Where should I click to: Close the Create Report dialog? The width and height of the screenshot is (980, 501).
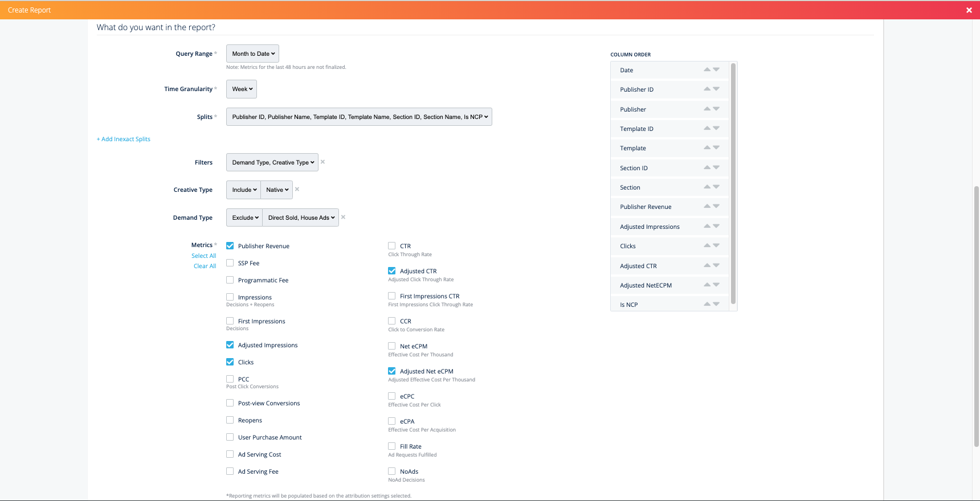click(969, 10)
